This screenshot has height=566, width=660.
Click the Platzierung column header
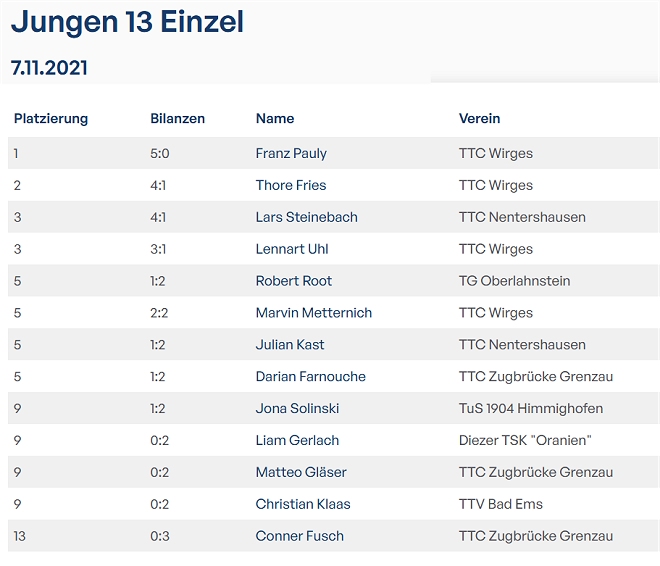(51, 118)
